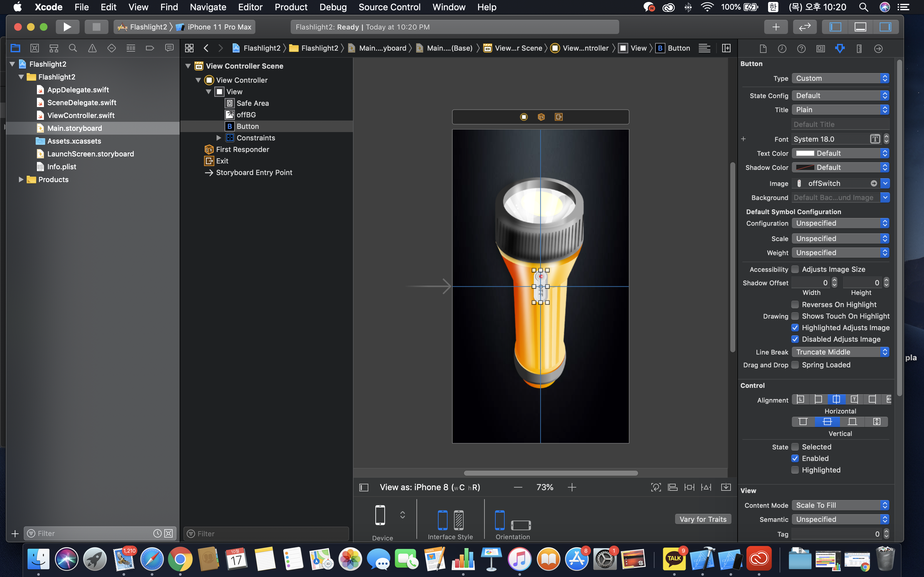
Task: Open the Product menu
Action: pos(291,7)
